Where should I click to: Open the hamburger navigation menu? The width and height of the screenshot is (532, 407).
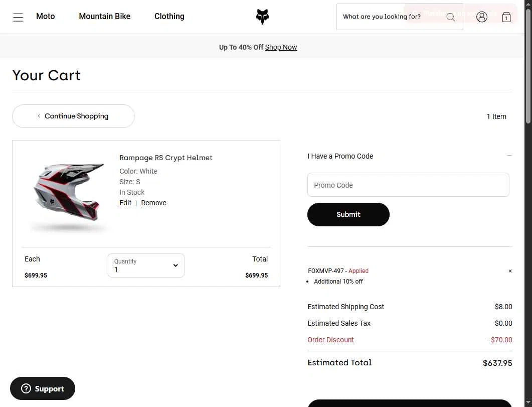(x=18, y=17)
